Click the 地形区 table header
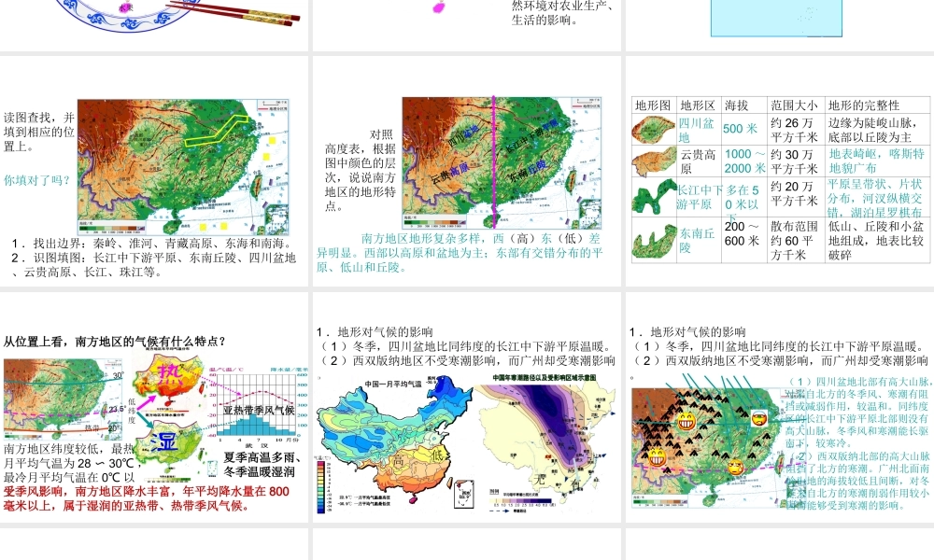 point(698,105)
